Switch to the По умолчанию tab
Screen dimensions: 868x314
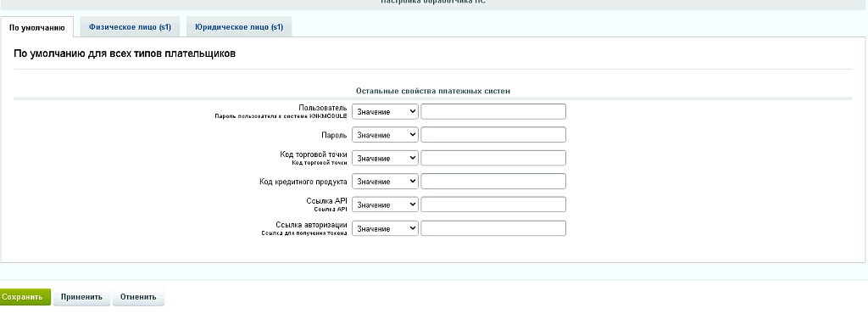(37, 27)
